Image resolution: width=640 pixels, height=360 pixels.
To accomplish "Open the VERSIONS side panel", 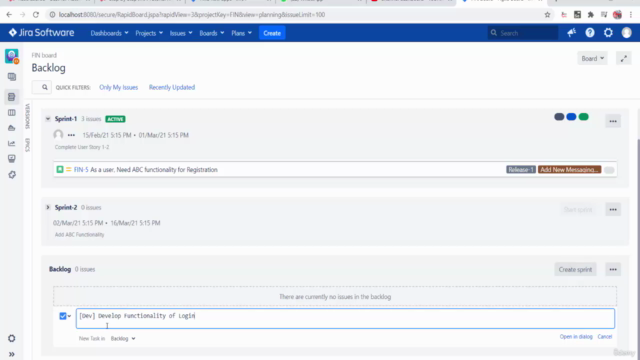I will coord(27,116).
